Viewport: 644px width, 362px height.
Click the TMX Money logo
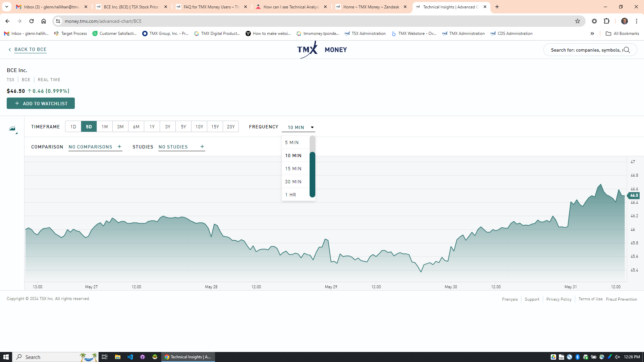coord(322,50)
